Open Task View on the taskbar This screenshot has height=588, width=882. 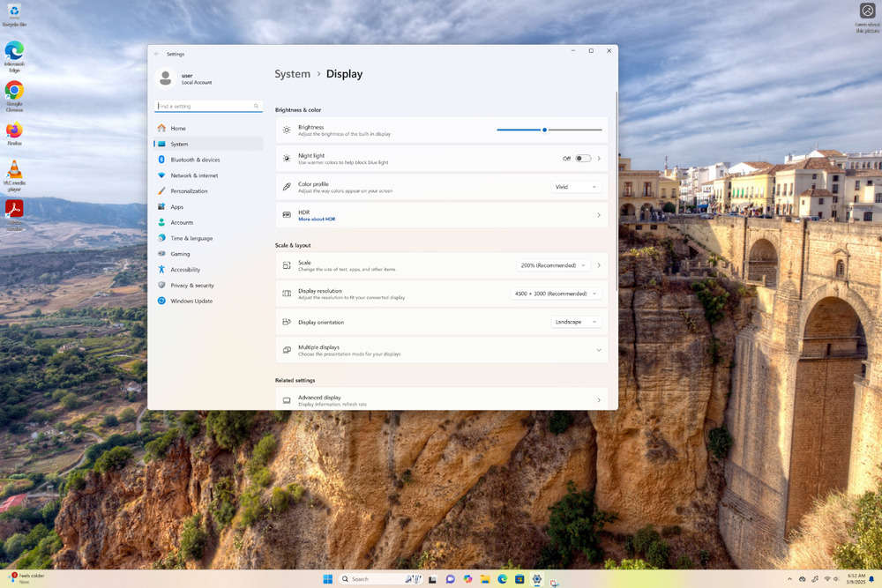click(432, 579)
